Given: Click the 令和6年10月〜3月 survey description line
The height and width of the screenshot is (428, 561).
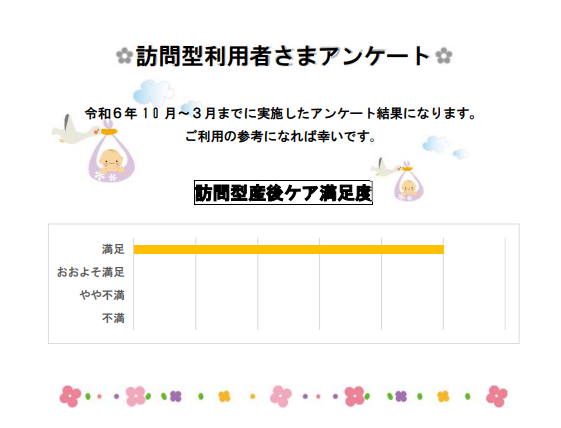Looking at the screenshot, I should pyautogui.click(x=281, y=113).
